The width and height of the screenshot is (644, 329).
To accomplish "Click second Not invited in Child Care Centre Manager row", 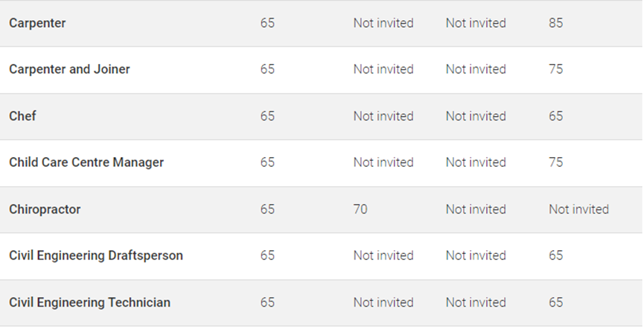I will 476,162.
